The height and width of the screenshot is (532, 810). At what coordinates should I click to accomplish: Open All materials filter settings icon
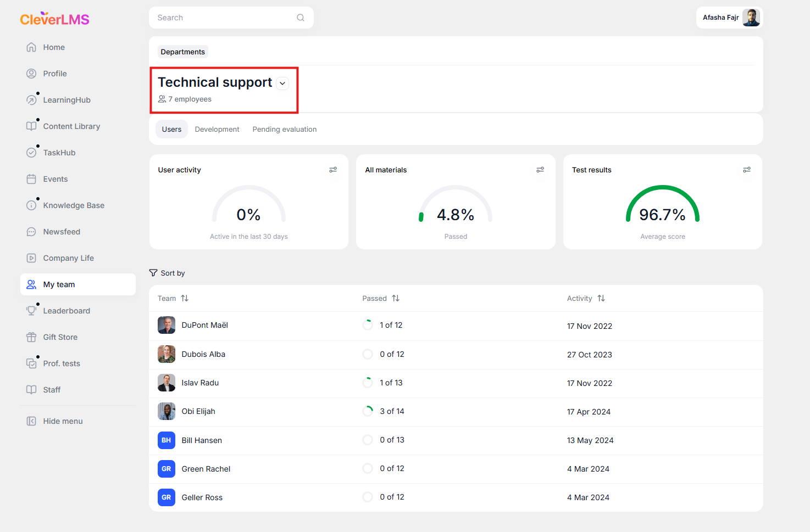540,170
